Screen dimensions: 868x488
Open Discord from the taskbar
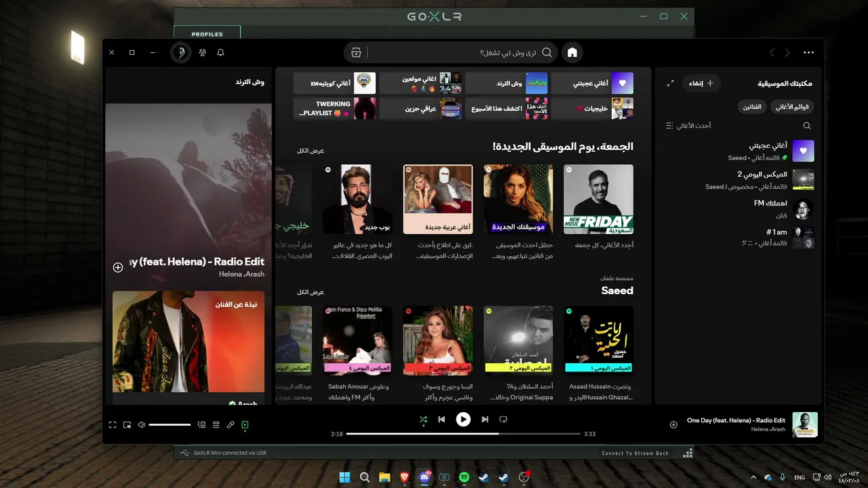[425, 477]
